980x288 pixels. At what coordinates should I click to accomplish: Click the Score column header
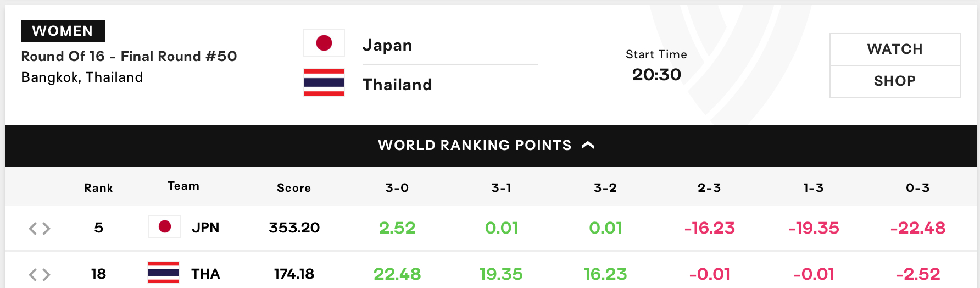coord(294,188)
